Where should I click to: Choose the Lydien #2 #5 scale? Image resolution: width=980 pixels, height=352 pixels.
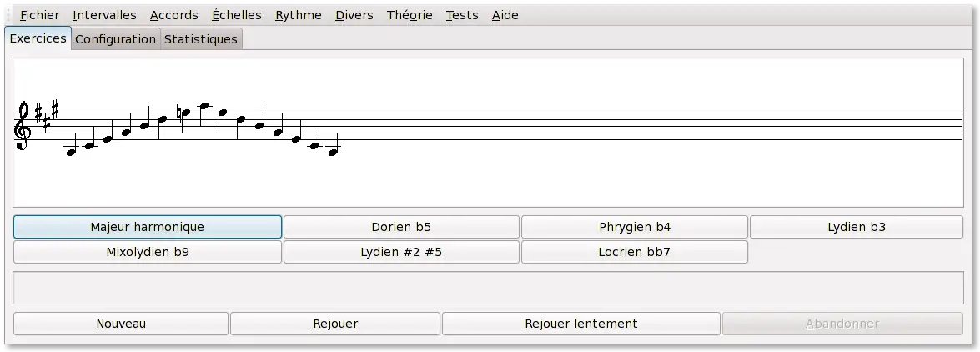point(401,252)
